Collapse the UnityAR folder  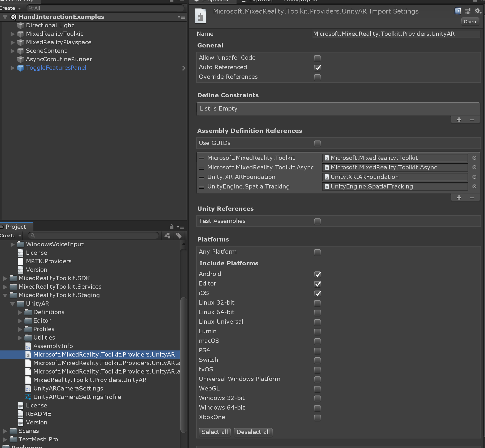point(12,304)
